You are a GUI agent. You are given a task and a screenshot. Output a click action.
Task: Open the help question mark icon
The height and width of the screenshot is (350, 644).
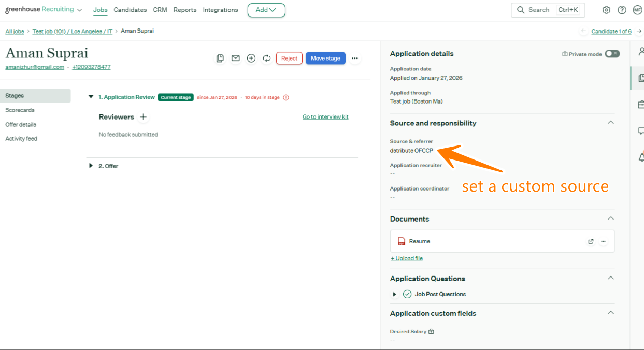coord(622,10)
